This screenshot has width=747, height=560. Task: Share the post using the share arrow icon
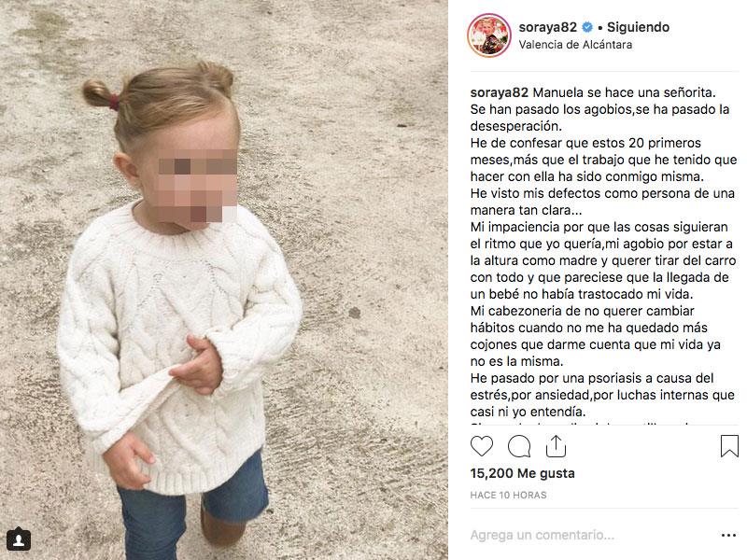556,446
